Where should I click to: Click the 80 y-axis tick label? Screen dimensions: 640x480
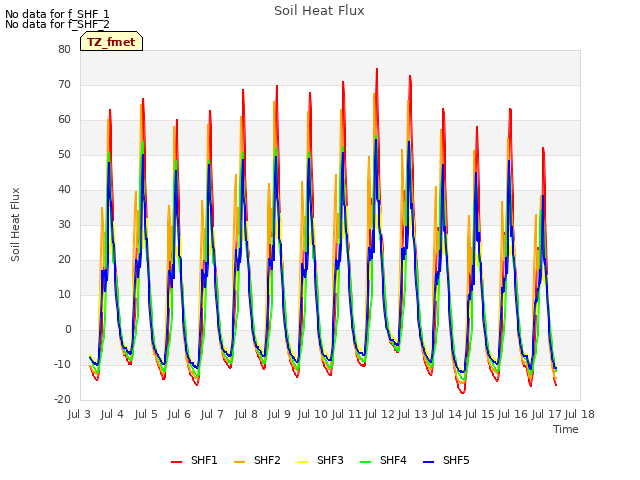(x=64, y=49)
